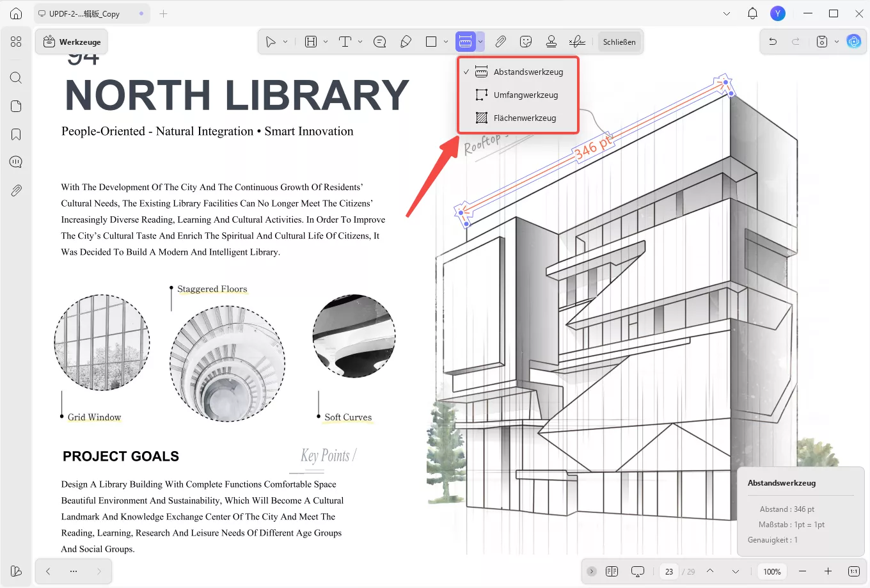Choose the comment note tool
This screenshot has width=870, height=588.
(380, 42)
